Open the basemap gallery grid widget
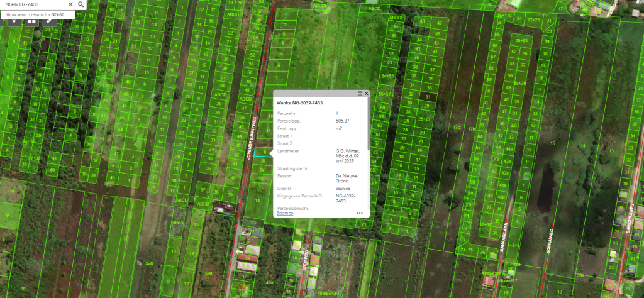 30,20
